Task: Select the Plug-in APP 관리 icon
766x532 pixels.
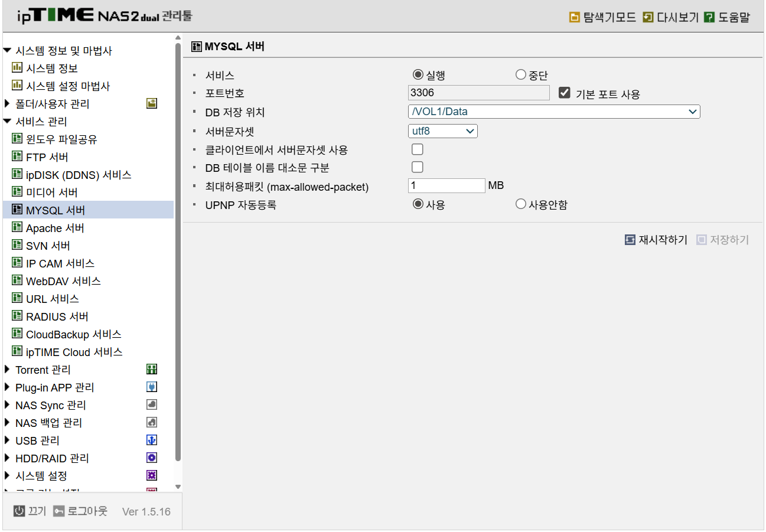Action: [151, 387]
